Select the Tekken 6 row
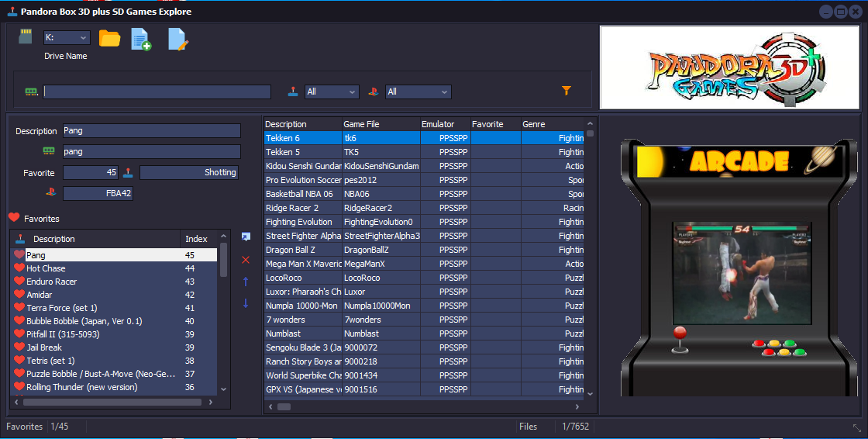The height and width of the screenshot is (439, 868). coord(424,138)
